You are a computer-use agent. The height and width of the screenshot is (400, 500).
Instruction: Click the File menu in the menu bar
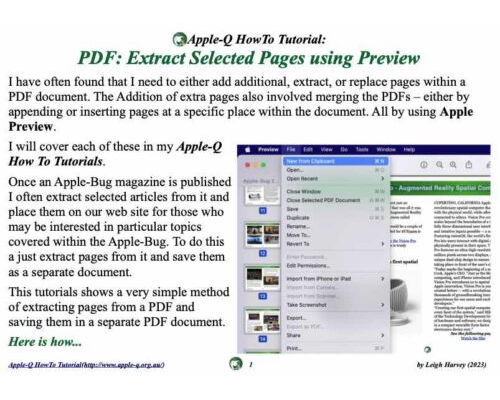(291, 149)
